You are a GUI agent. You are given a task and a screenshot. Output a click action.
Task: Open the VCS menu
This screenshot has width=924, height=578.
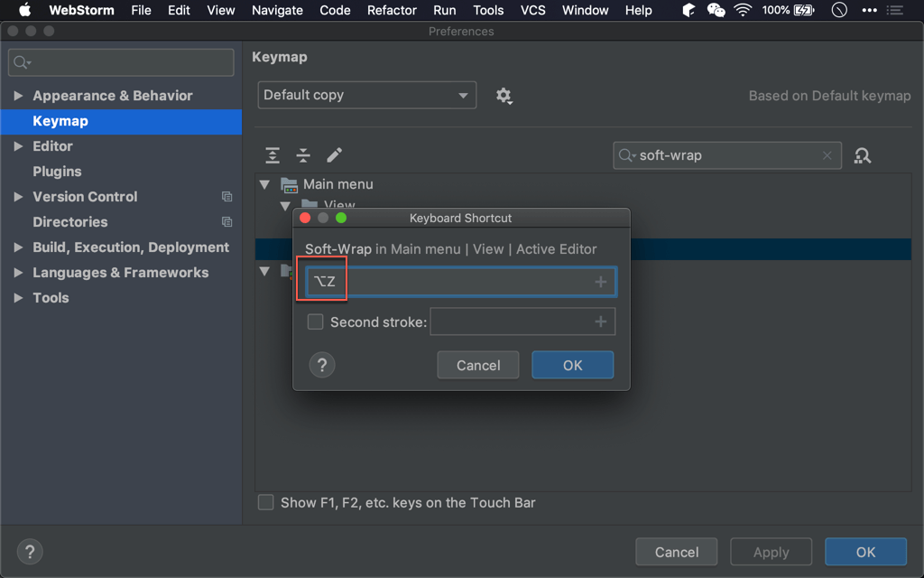coord(532,10)
